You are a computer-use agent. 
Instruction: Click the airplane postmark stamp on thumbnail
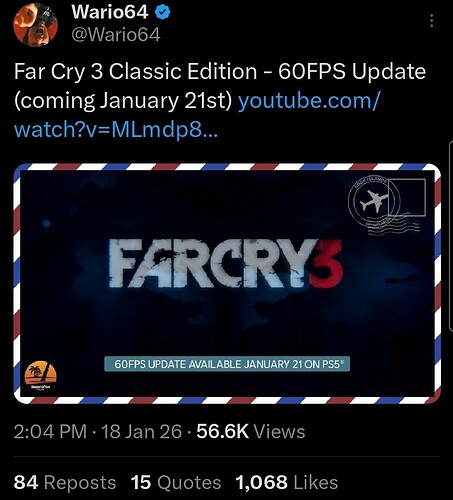[373, 202]
